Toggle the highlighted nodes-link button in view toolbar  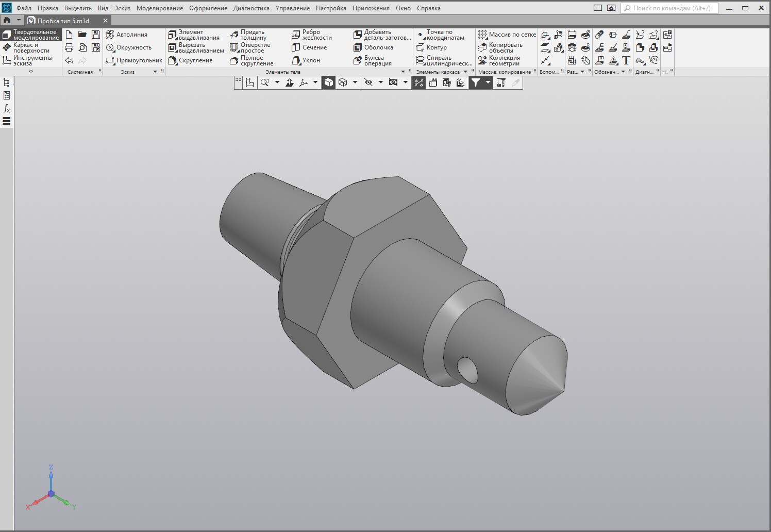[x=419, y=82]
